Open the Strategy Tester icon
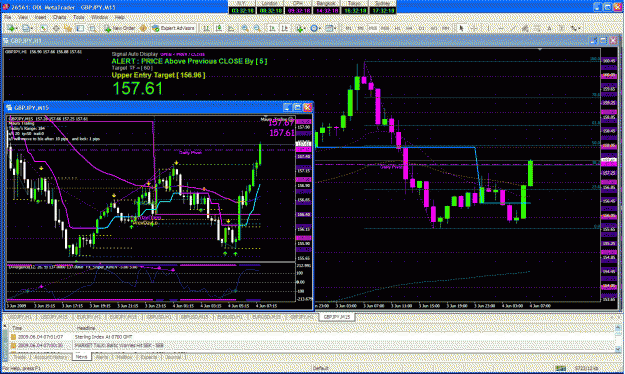The height and width of the screenshot is (374, 625). point(92,28)
